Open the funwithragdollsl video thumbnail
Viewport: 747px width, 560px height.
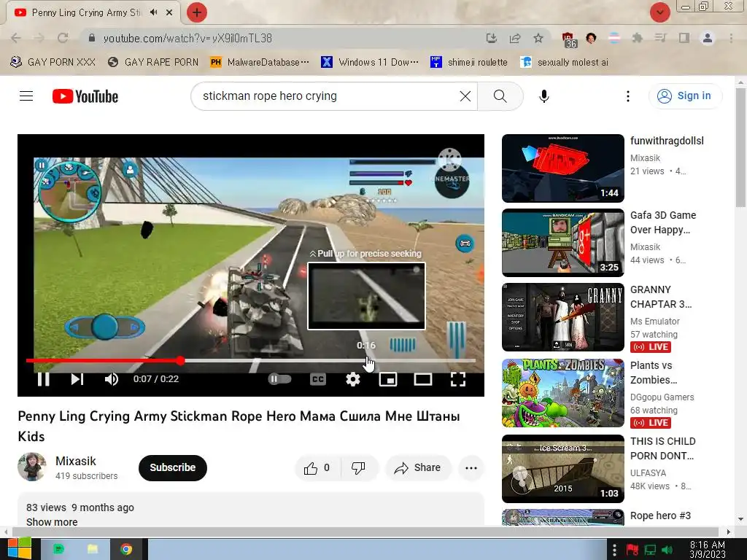pyautogui.click(x=562, y=168)
